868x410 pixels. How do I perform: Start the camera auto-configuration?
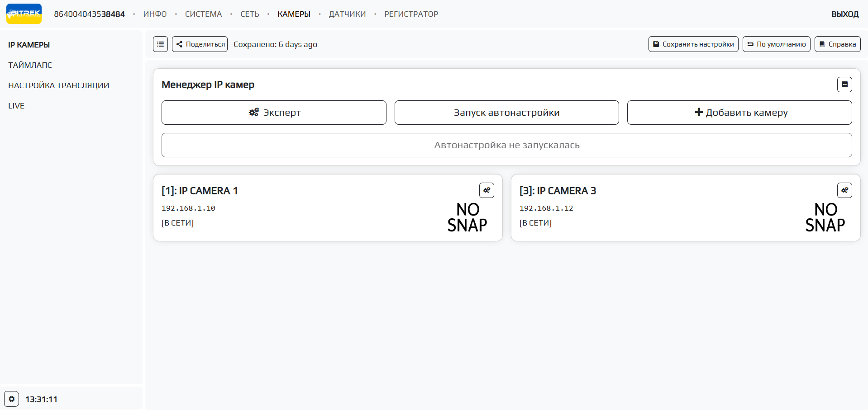506,113
